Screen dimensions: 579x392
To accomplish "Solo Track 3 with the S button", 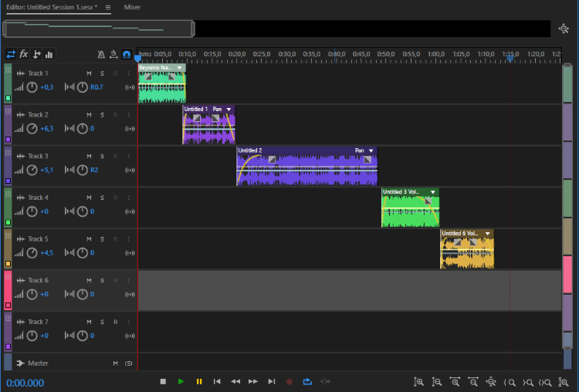I will pyautogui.click(x=102, y=157).
